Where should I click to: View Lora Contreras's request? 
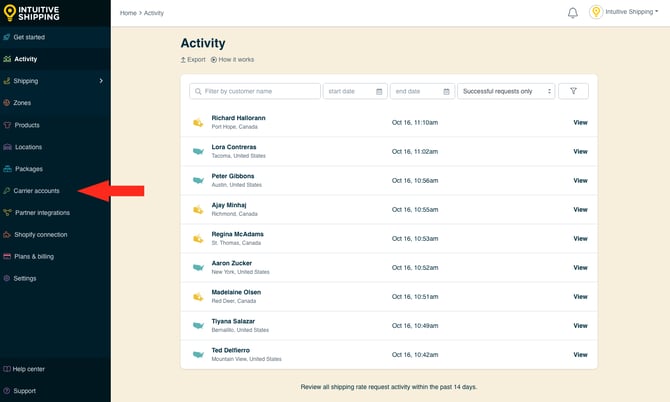click(x=580, y=152)
